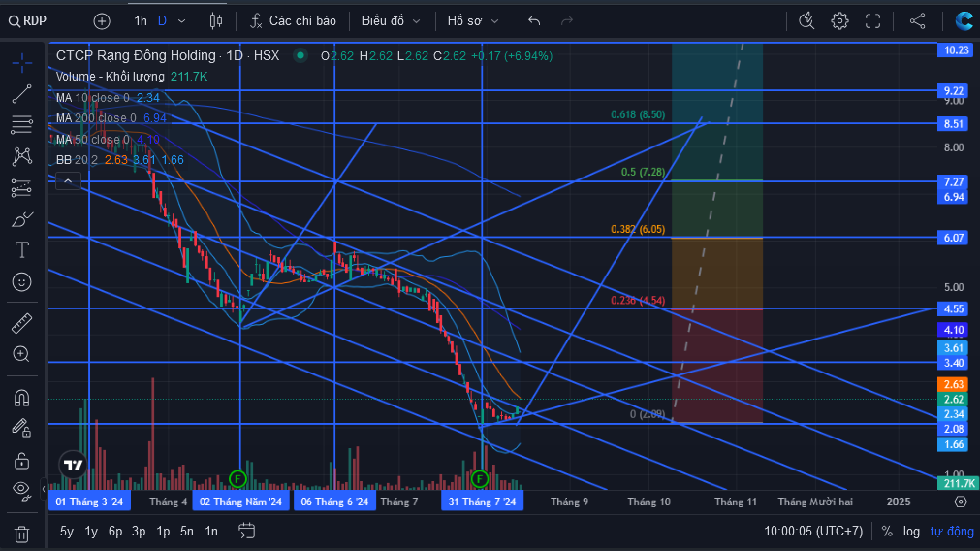This screenshot has width=980, height=551.
Task: Click the 31 Tháng 7 '24 date marker
Action: click(x=482, y=502)
